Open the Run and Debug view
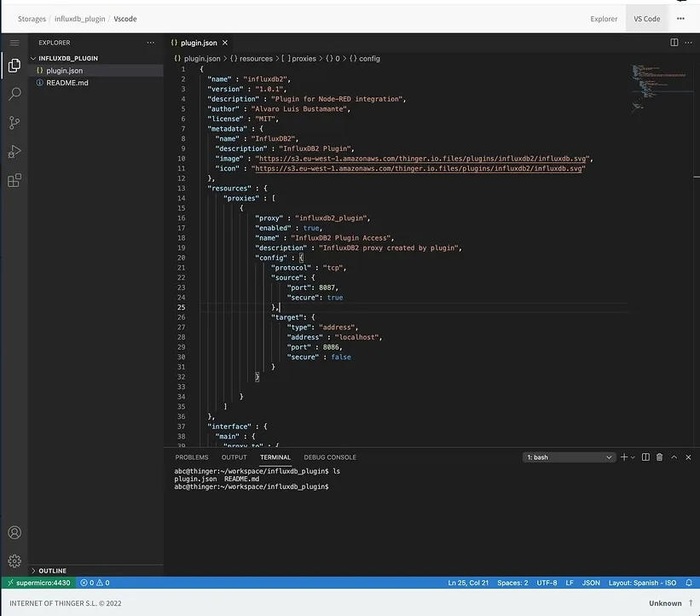Screen dimensions: 700x616 (14, 152)
